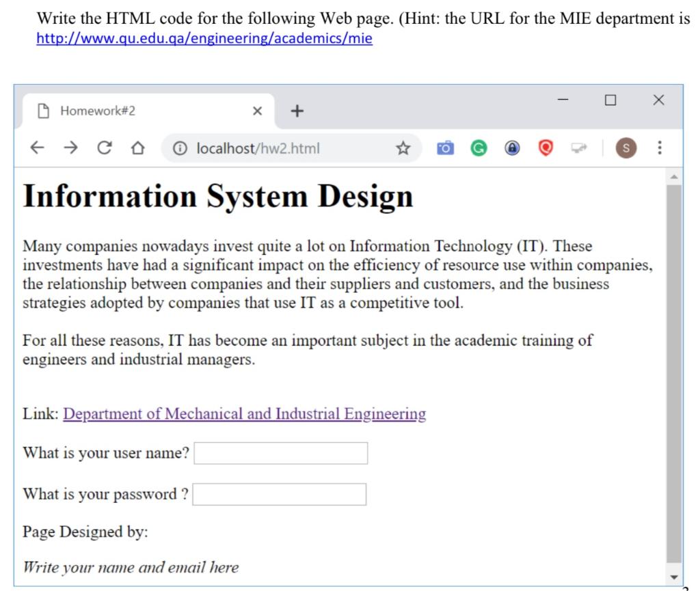Close the browser window
Screen dimensions: 700x591
point(658,100)
